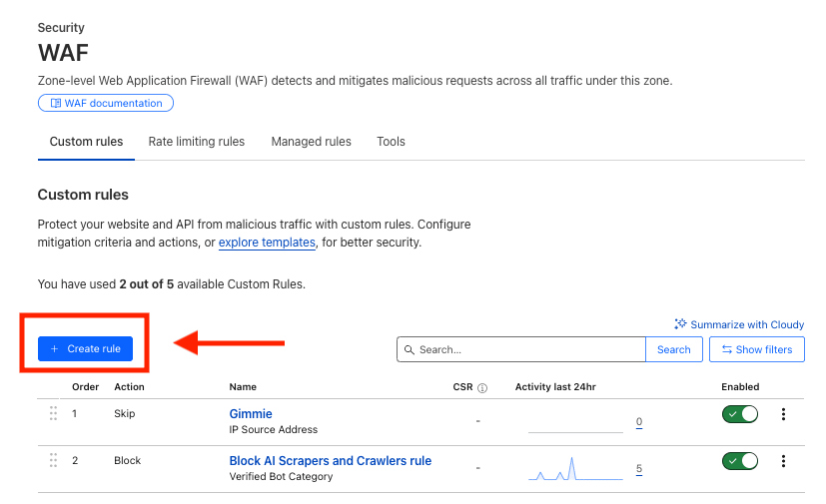
Task: Click the Create rule button
Action: click(x=85, y=348)
